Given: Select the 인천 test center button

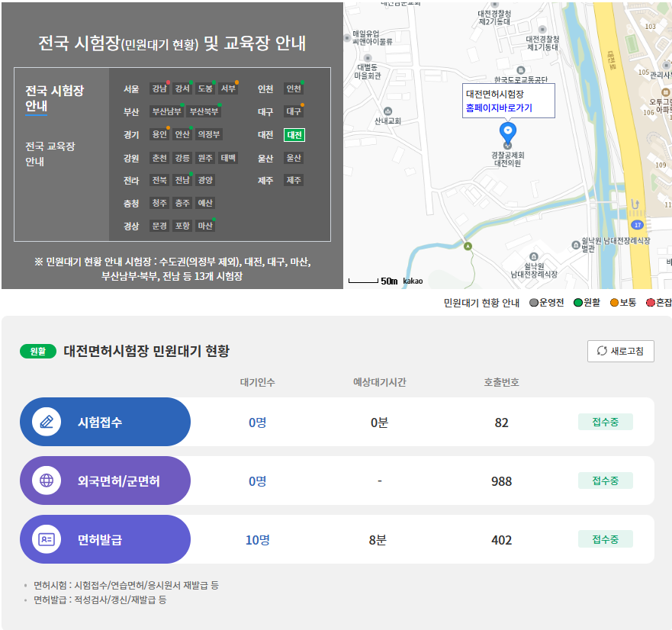Looking at the screenshot, I should (x=294, y=88).
